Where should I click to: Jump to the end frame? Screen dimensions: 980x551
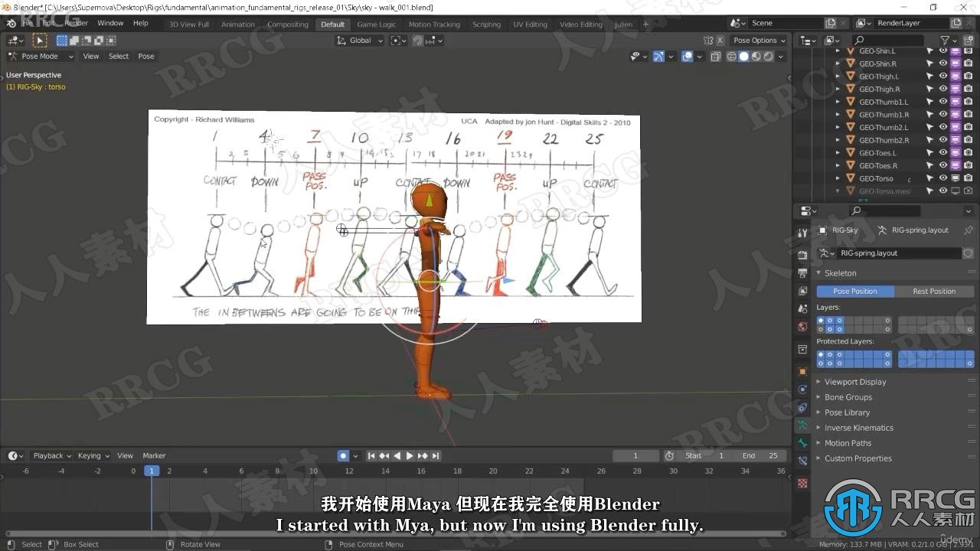(436, 455)
